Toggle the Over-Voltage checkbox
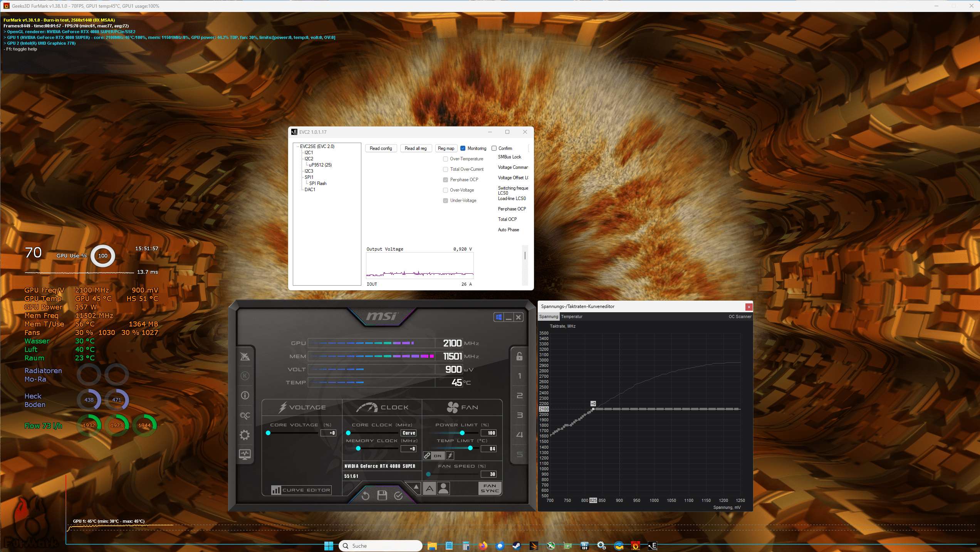Screen dimensions: 980x552 coord(445,190)
